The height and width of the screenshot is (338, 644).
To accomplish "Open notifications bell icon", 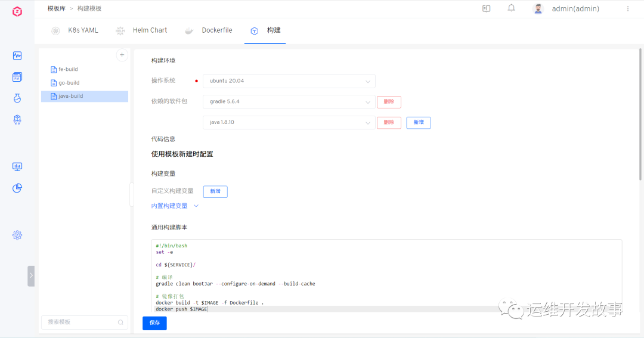I will pyautogui.click(x=512, y=8).
